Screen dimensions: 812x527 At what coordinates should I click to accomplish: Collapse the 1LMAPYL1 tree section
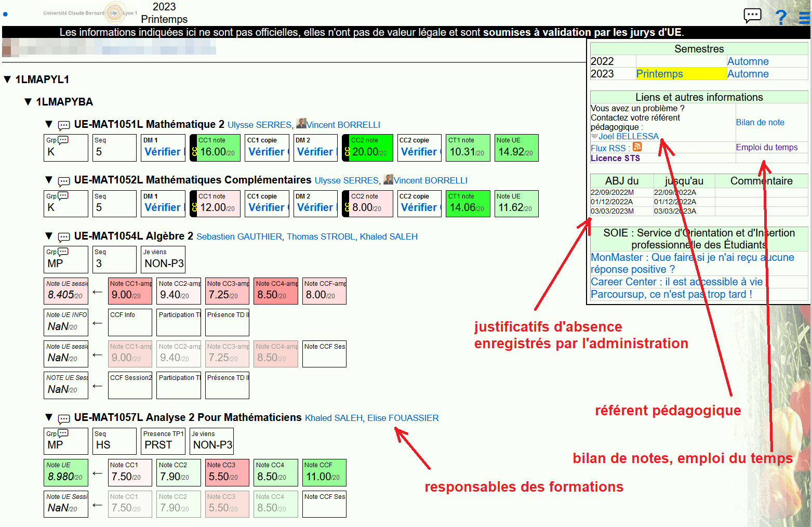[7, 80]
